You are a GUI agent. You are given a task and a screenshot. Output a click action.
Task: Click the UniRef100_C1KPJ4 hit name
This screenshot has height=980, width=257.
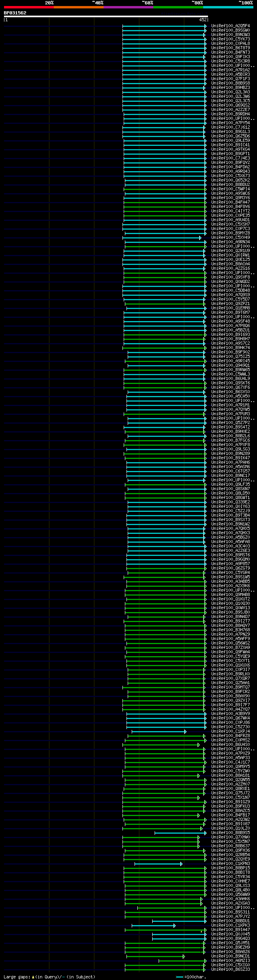click(230, 731)
